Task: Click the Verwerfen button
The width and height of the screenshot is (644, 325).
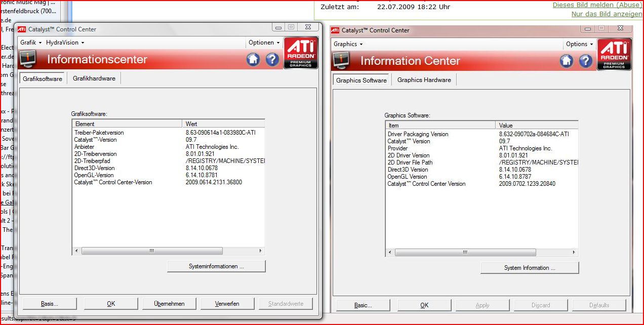Action: 227,304
